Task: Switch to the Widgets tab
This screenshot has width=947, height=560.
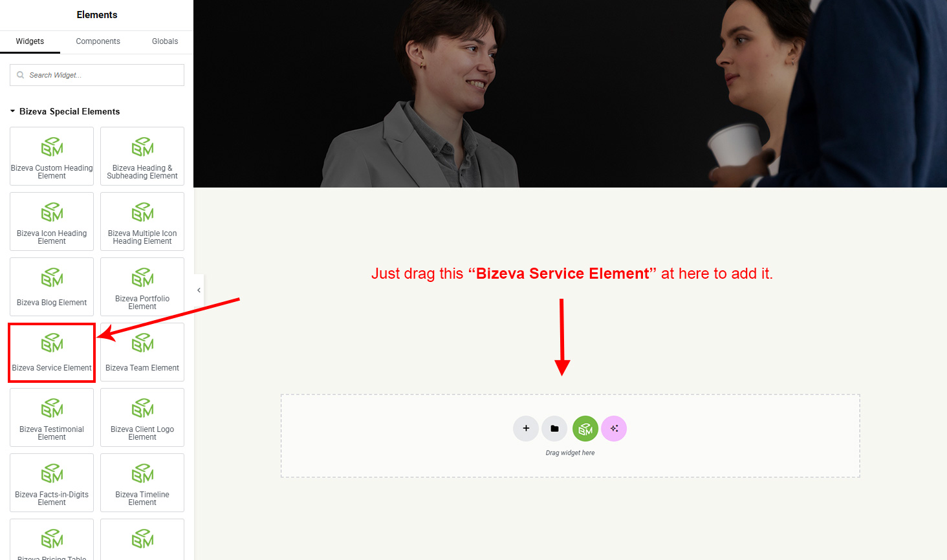Action: 30,41
